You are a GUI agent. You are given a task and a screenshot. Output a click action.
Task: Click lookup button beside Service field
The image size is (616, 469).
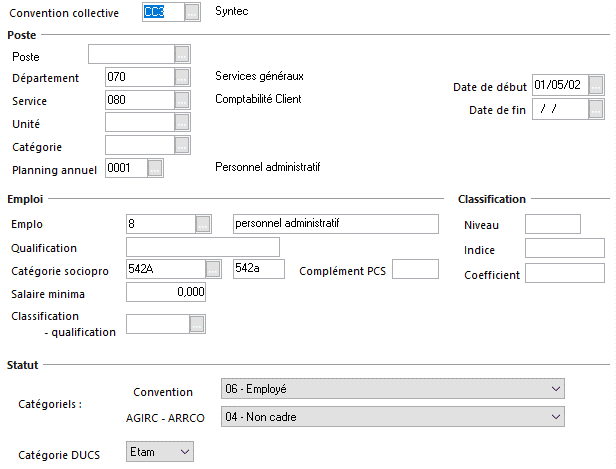point(181,100)
